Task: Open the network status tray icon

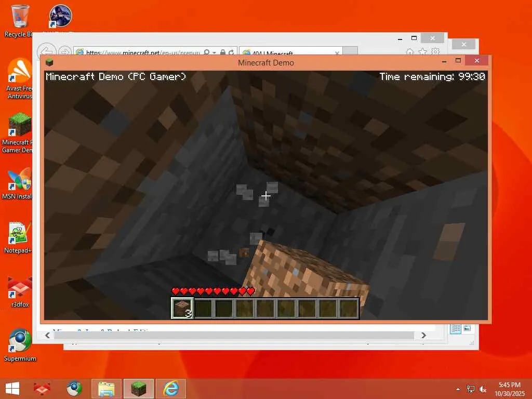Action: pyautogui.click(x=471, y=389)
